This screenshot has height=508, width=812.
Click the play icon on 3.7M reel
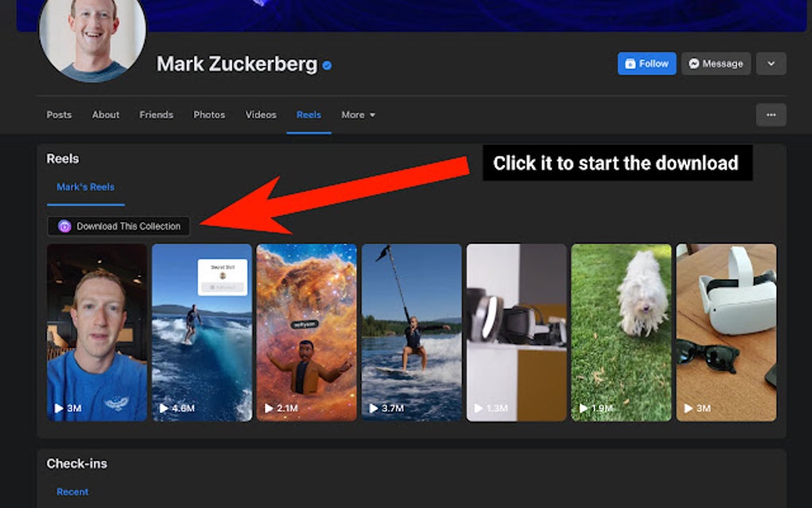[x=373, y=408]
